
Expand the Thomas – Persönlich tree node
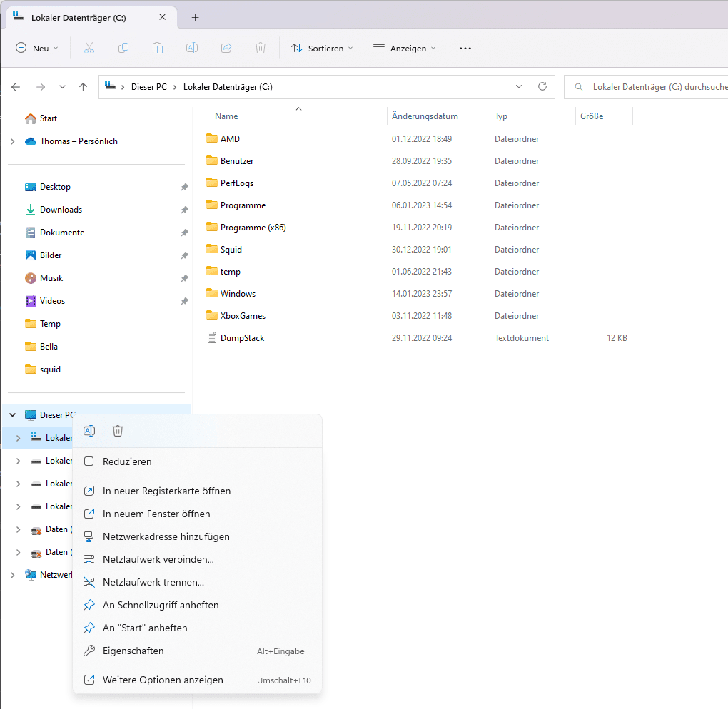point(13,141)
